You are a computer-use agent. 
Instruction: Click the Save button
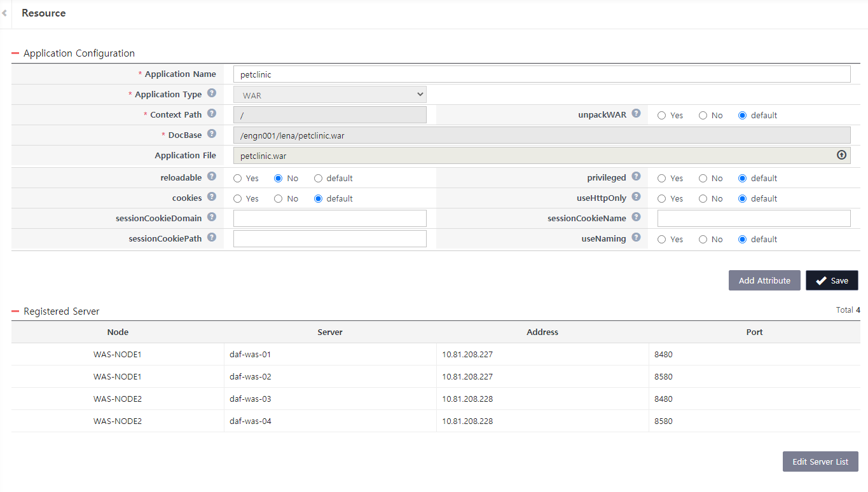tap(832, 280)
